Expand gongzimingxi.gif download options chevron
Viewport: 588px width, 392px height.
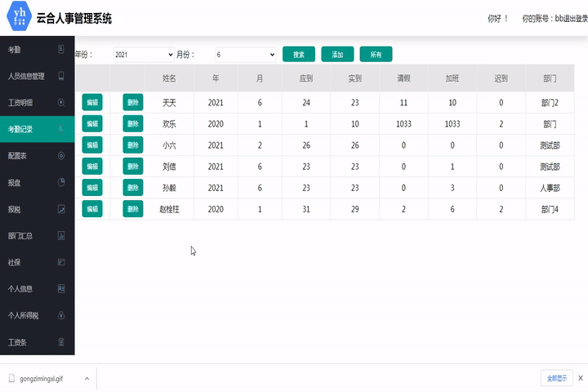pyautogui.click(x=87, y=378)
